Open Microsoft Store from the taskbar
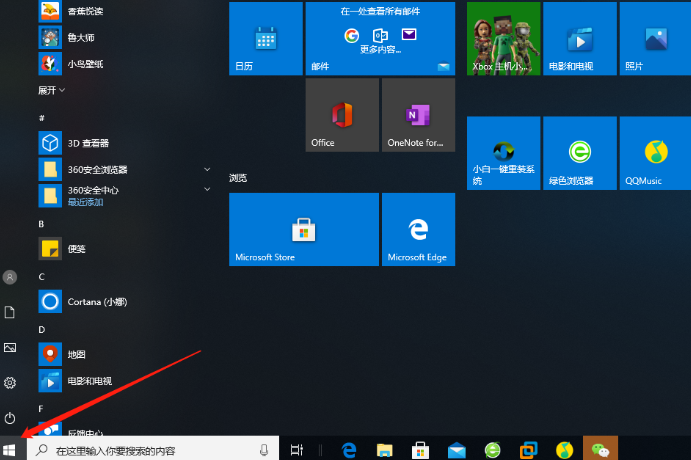The width and height of the screenshot is (691, 460). point(420,450)
